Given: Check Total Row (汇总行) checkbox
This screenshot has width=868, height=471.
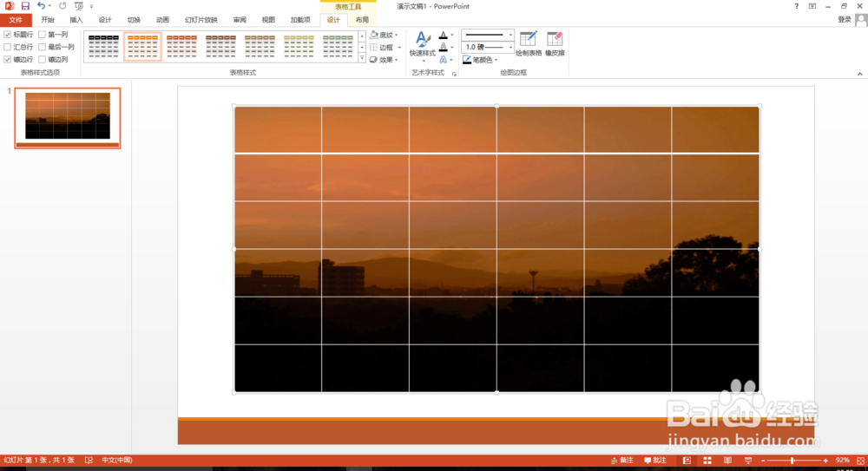Looking at the screenshot, I should tap(8, 47).
